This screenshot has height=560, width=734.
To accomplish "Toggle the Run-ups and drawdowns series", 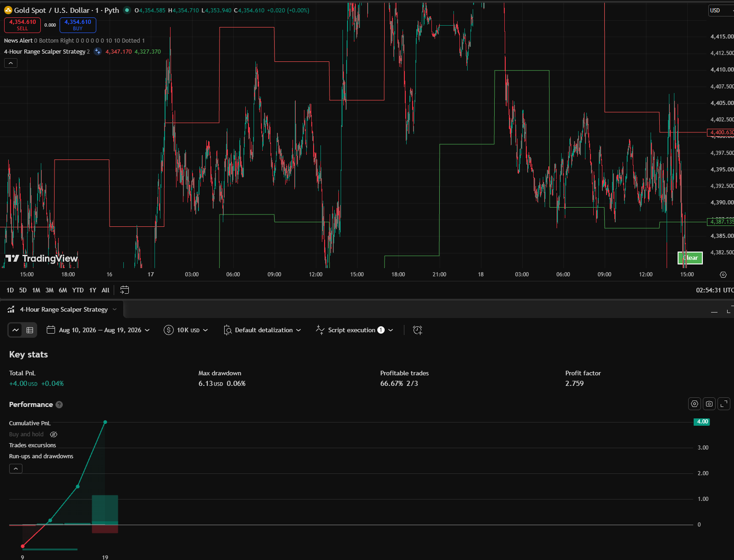I will 41,456.
